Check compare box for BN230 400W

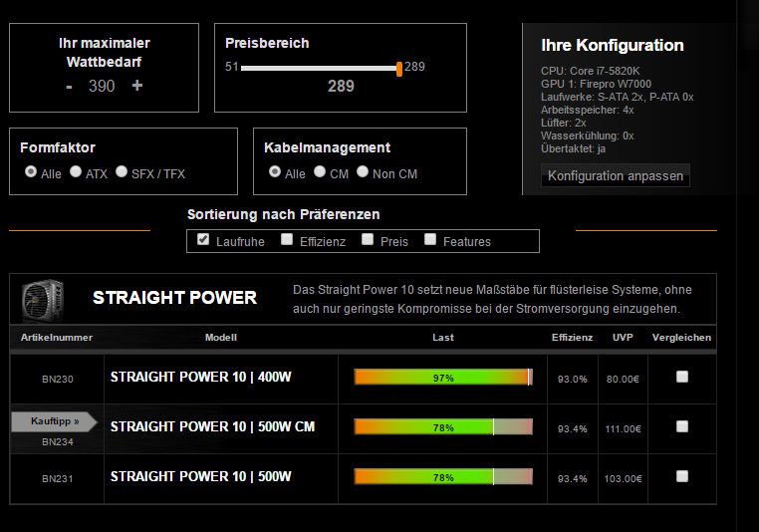click(x=682, y=377)
